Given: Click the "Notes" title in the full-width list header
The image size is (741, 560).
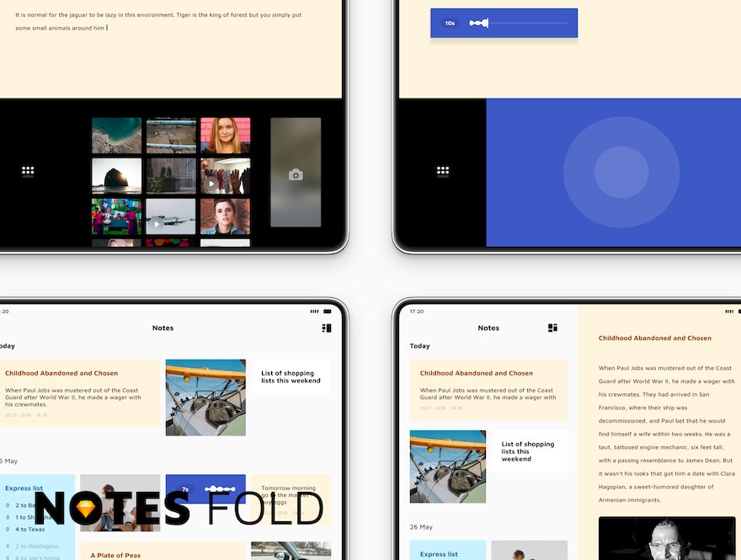Looking at the screenshot, I should pos(163,328).
